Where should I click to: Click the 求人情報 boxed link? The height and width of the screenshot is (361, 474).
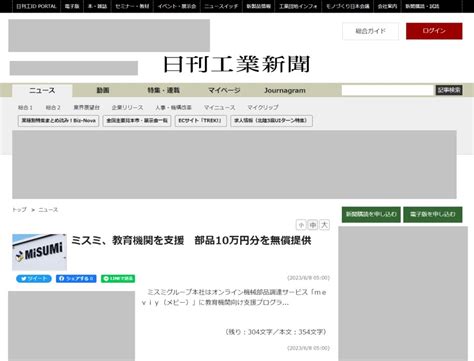(271, 121)
